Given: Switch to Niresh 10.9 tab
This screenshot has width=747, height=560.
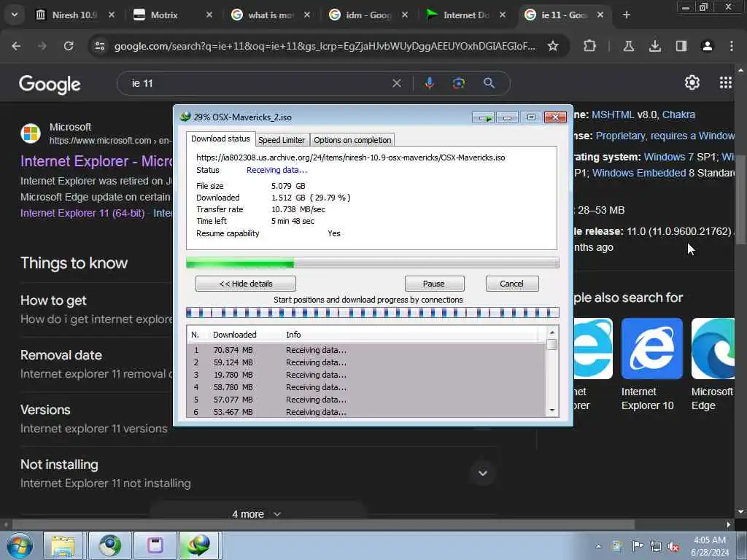Looking at the screenshot, I should click(x=75, y=15).
